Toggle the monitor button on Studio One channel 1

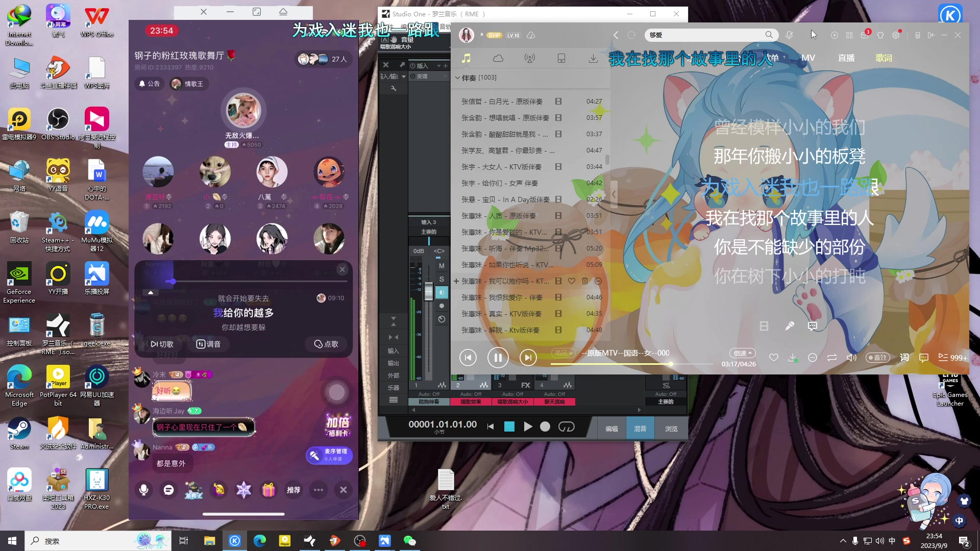click(x=442, y=292)
